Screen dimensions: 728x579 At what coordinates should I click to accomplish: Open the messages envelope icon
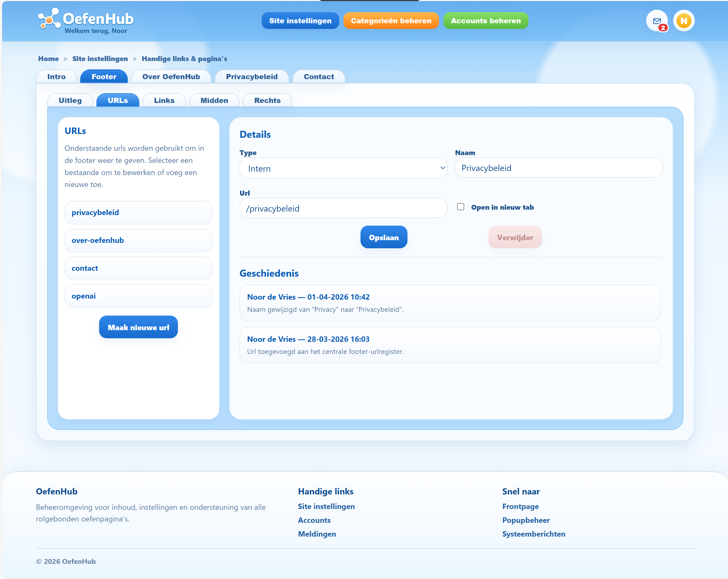(x=657, y=21)
